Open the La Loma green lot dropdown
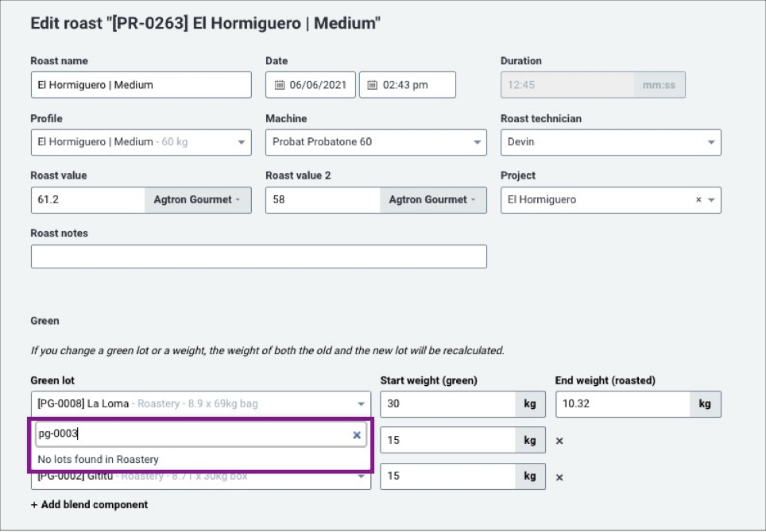 (x=201, y=404)
